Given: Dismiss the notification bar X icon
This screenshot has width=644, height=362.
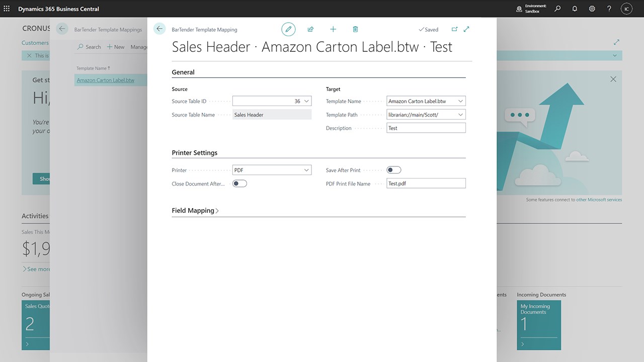Looking at the screenshot, I should 29,55.
